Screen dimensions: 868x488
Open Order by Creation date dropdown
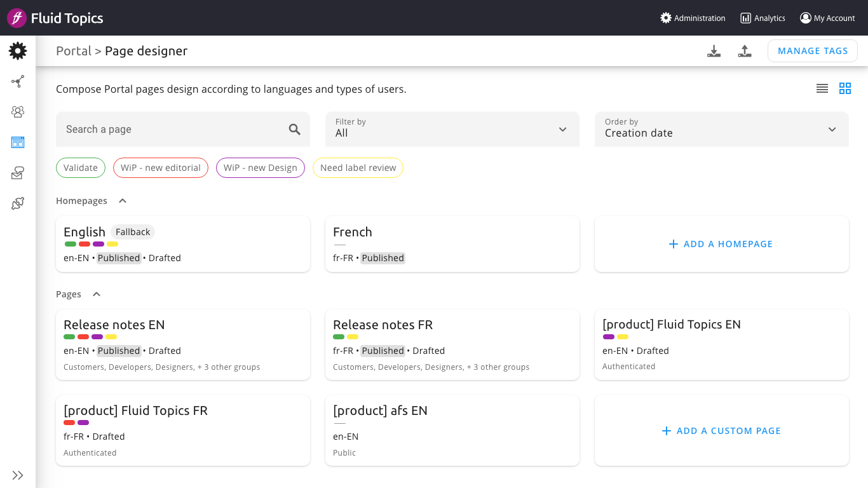[722, 129]
